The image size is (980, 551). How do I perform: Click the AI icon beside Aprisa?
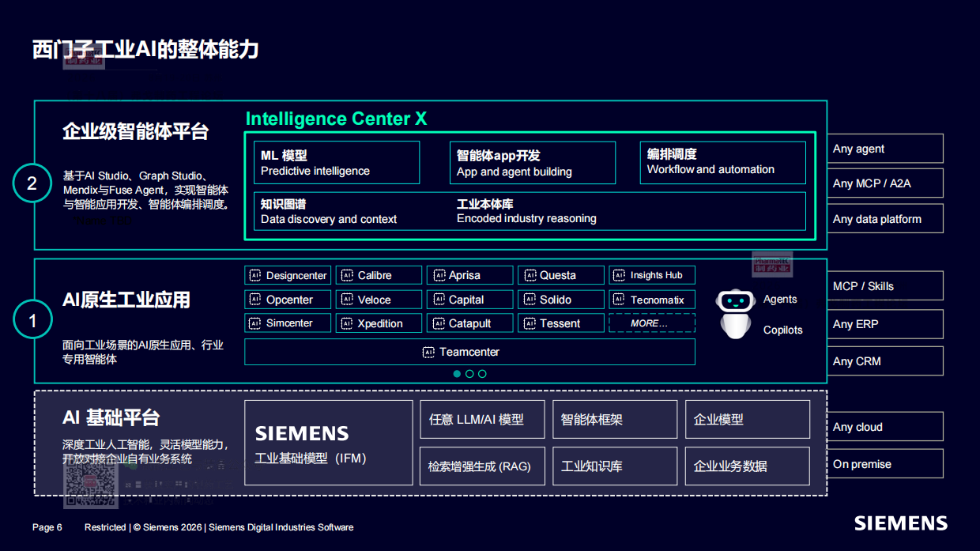[x=439, y=275]
